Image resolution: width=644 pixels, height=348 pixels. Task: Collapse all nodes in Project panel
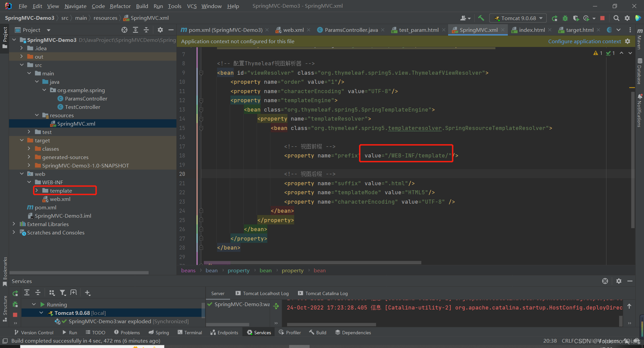tap(146, 30)
